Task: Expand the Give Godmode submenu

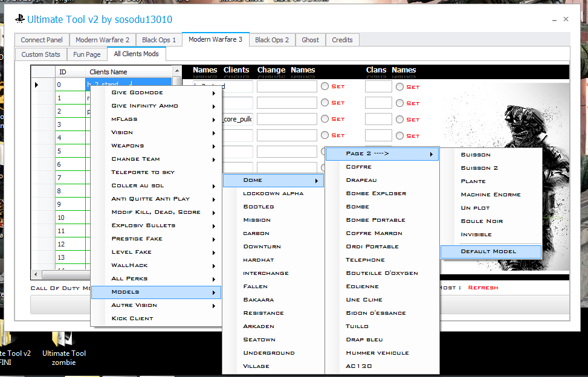Action: 156,92
